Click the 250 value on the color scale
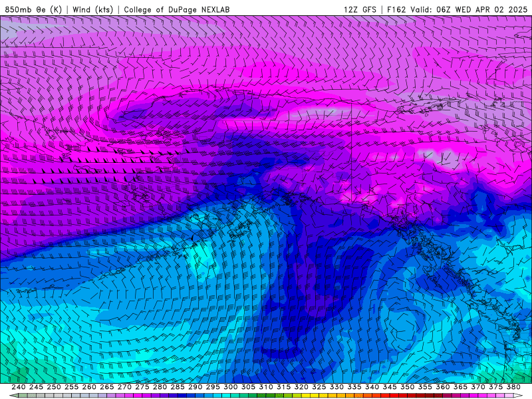The width and height of the screenshot is (532, 399). pyautogui.click(x=54, y=387)
